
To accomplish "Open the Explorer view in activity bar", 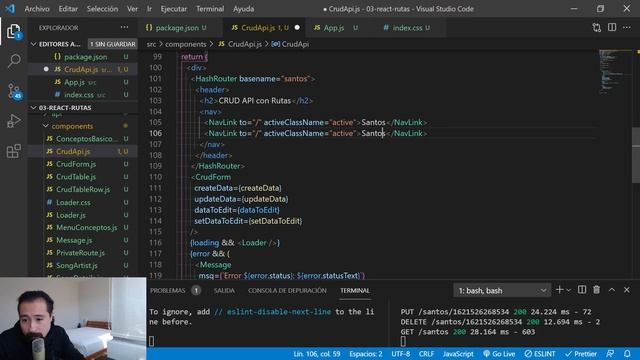I will [14, 31].
